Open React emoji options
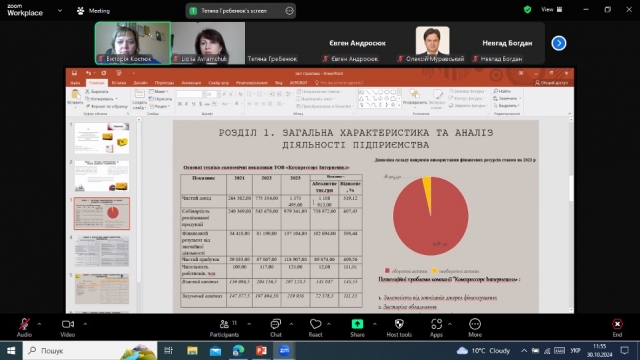640x360 pixels. (x=315, y=328)
